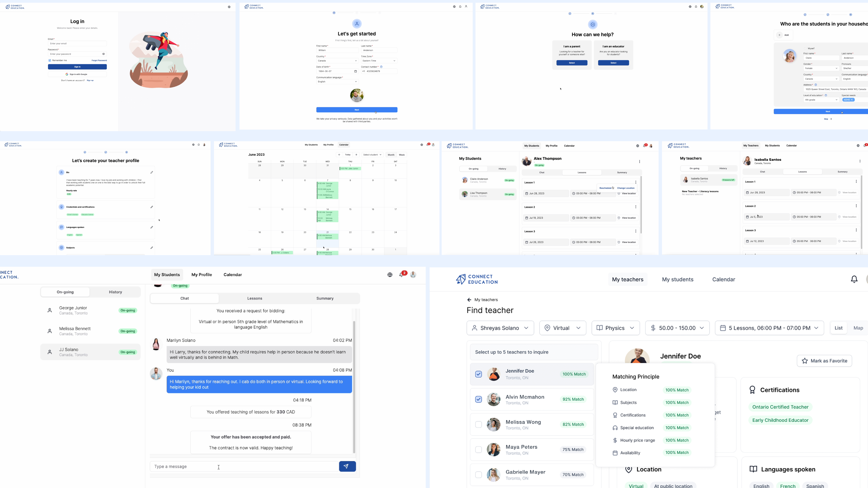Click the back arrow beside My teachers
868x488 pixels.
pyautogui.click(x=469, y=300)
